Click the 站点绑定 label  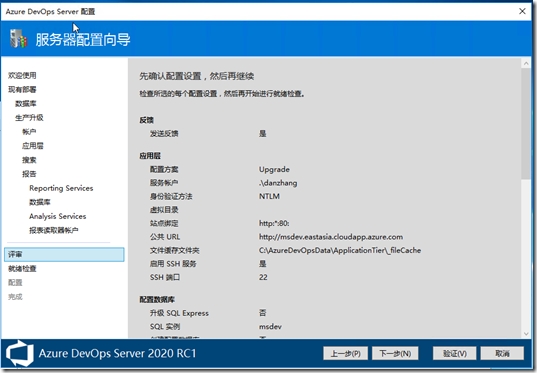[164, 223]
